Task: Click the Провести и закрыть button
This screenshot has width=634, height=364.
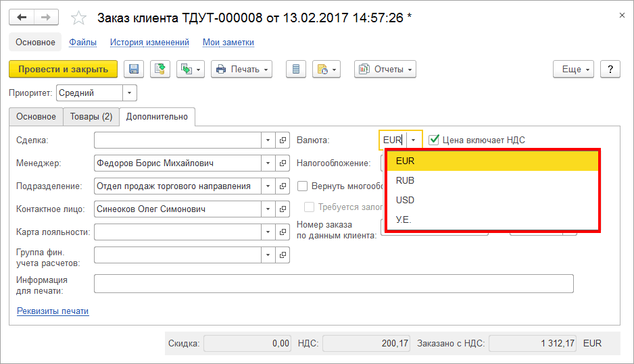Action: click(x=63, y=69)
